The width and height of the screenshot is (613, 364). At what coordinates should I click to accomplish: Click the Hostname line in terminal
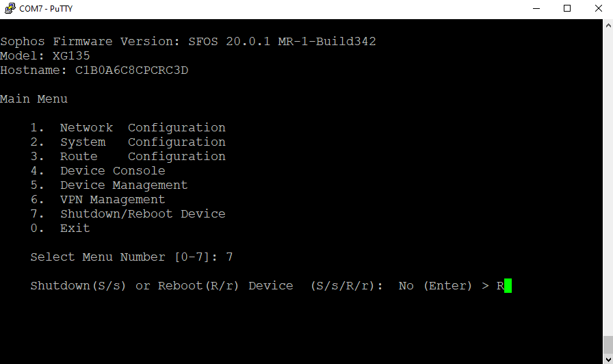94,70
